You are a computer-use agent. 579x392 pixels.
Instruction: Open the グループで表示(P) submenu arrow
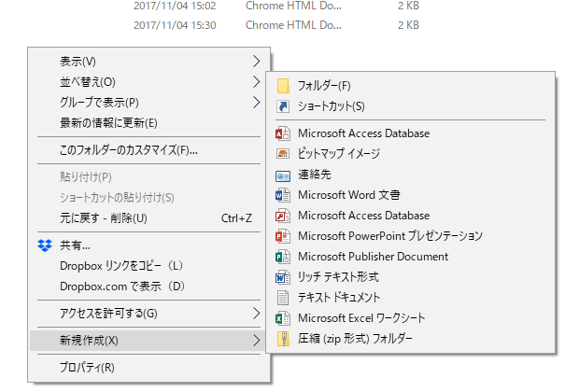(x=257, y=102)
